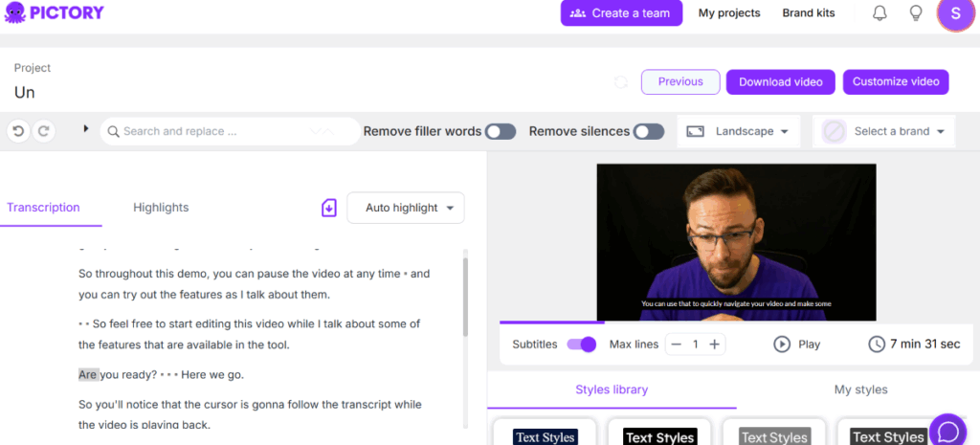Open the chat support bubble
This screenshot has height=445, width=980.
click(947, 431)
